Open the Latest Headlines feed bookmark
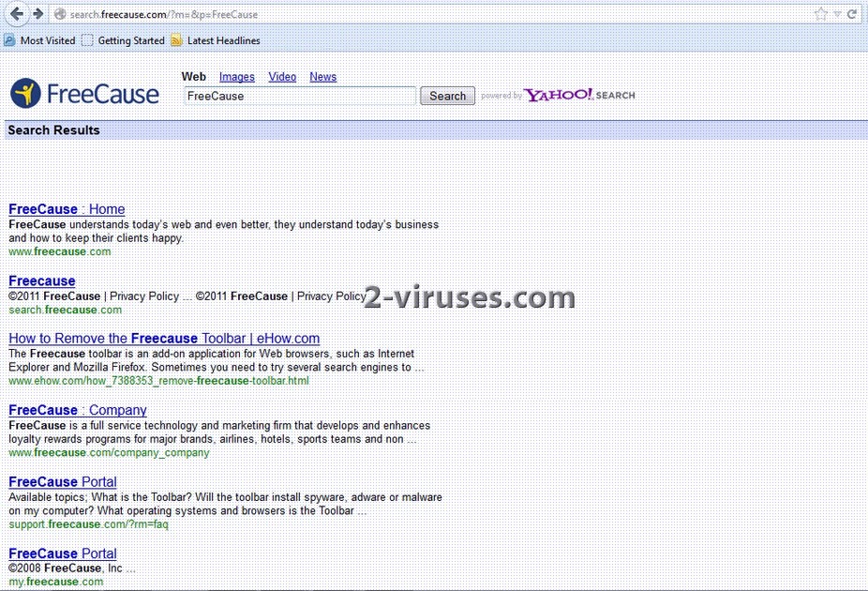Viewport: 868px width, 591px height. pyautogui.click(x=216, y=40)
